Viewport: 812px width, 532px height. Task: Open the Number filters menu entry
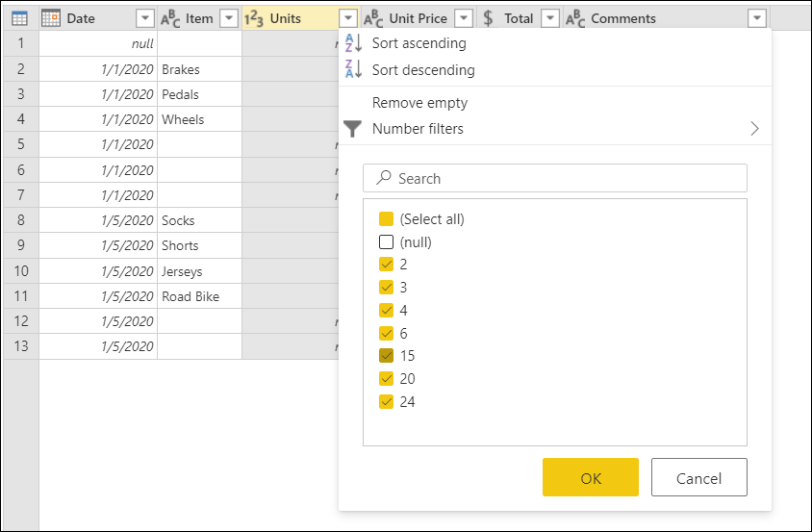pos(554,129)
